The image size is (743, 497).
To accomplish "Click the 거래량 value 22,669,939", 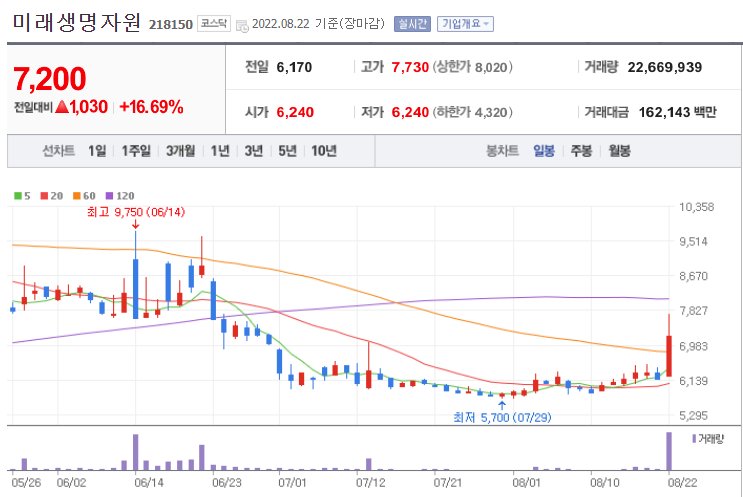I will tap(665, 67).
